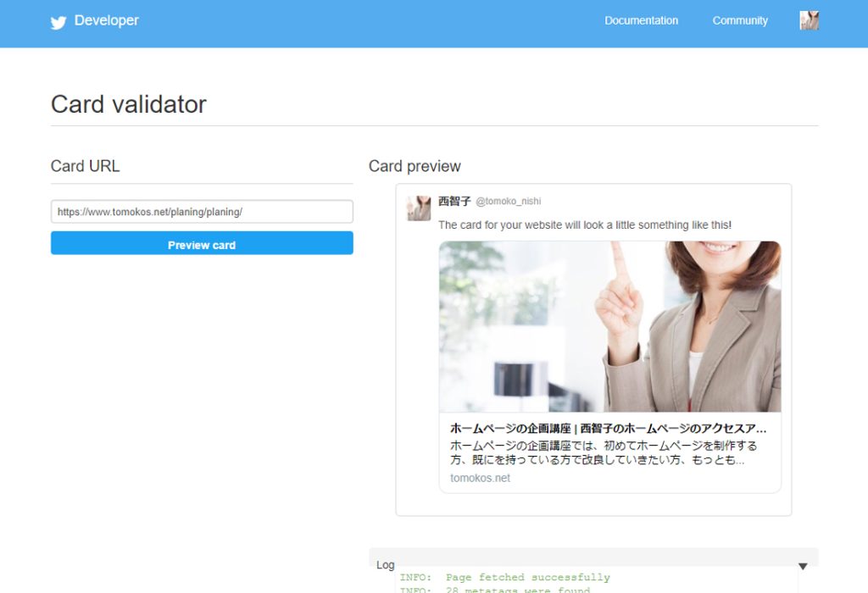Collapse the Log panel with triangle arrow
Image resolution: width=868 pixels, height=593 pixels.
(x=803, y=566)
